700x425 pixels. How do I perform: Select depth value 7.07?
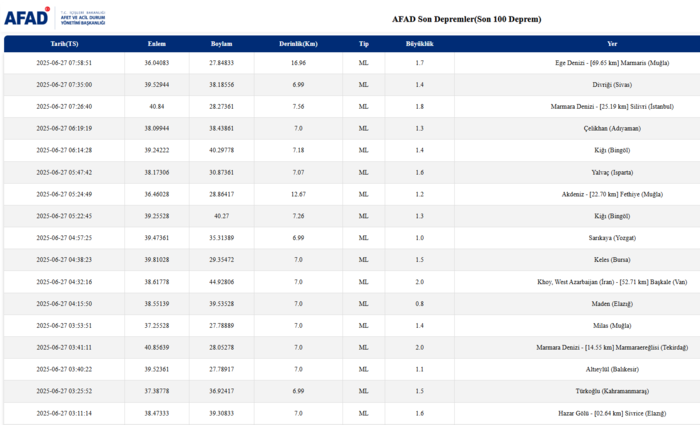tap(298, 172)
